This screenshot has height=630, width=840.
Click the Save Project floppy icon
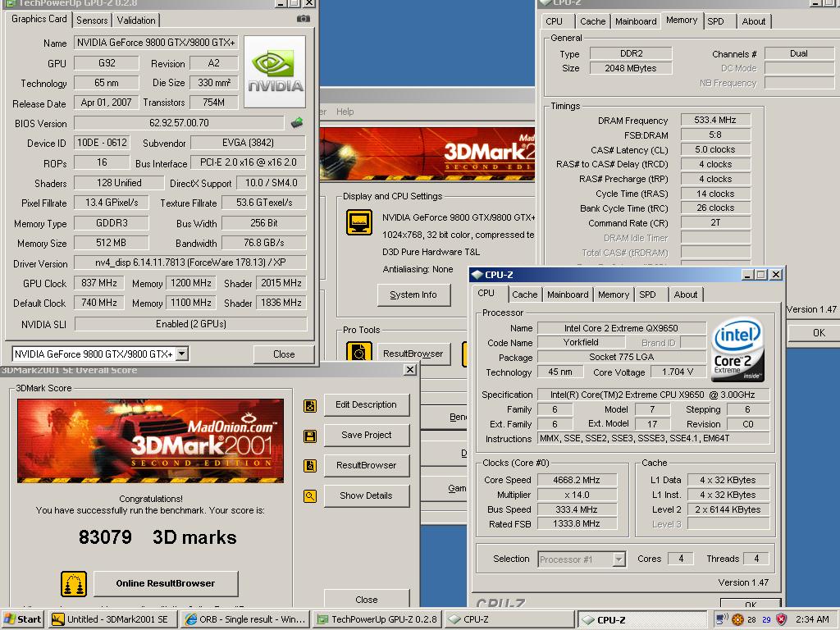(310, 436)
